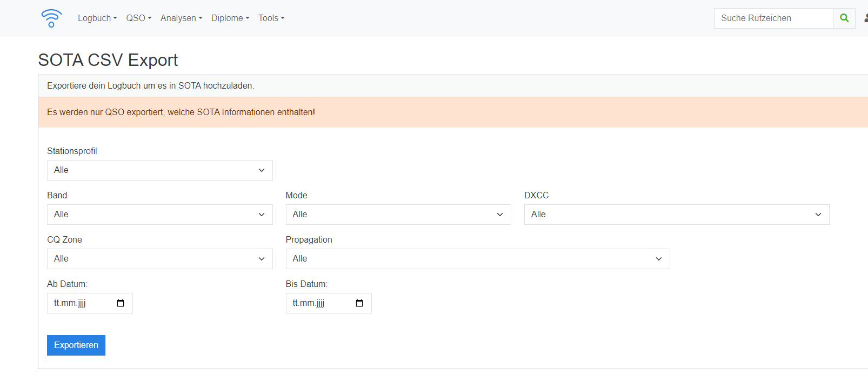This screenshot has width=868, height=381.
Task: Expand the Analysen menu
Action: (x=181, y=18)
